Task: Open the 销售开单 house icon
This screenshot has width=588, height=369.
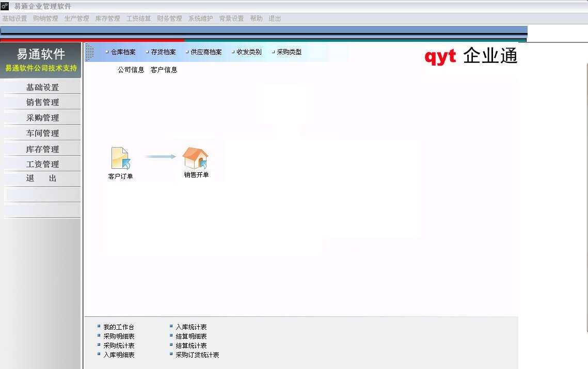Action: click(195, 158)
